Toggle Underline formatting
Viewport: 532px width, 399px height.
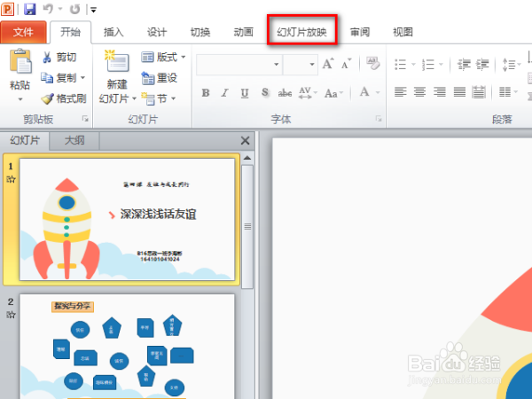pyautogui.click(x=245, y=92)
